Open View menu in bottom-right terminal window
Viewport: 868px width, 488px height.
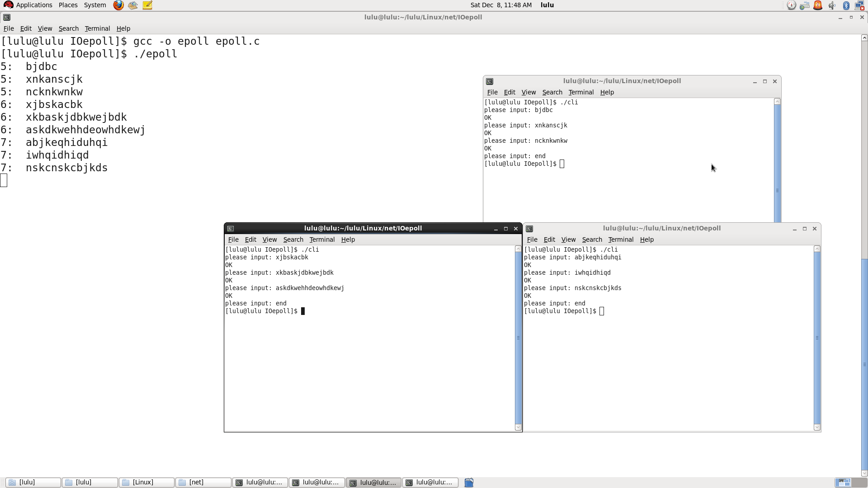point(568,239)
